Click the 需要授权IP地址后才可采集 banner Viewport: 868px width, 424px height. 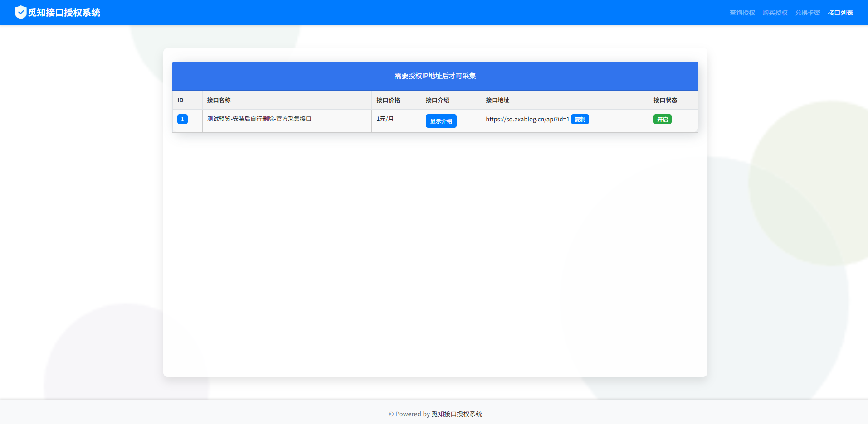pyautogui.click(x=435, y=76)
